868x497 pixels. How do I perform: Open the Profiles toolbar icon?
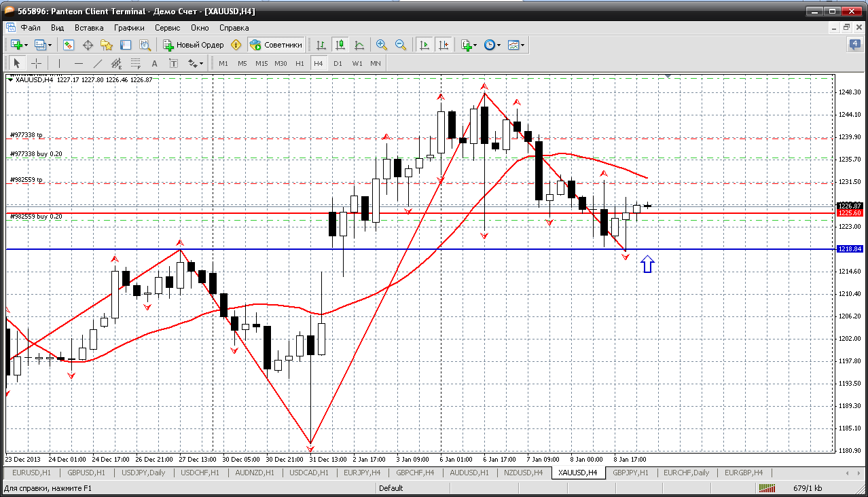(40, 45)
